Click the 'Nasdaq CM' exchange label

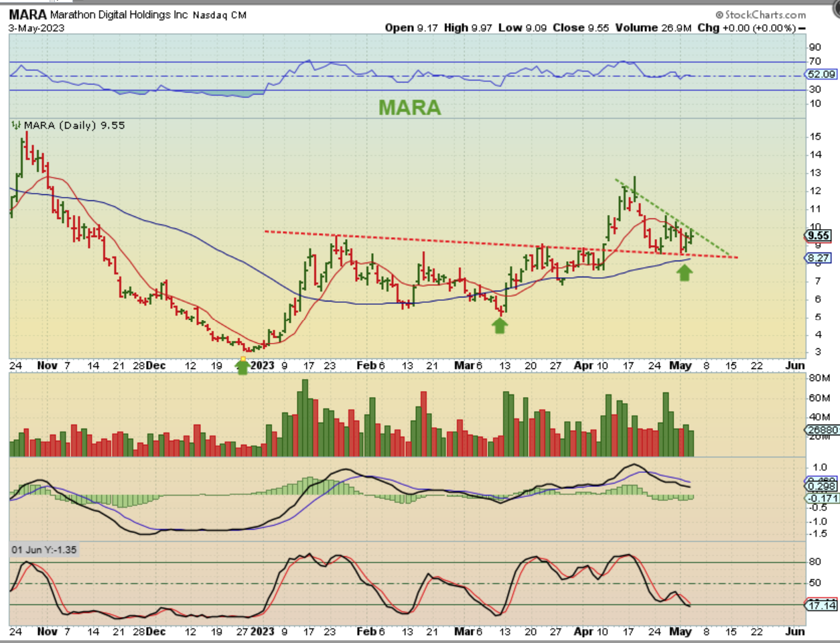(x=220, y=15)
